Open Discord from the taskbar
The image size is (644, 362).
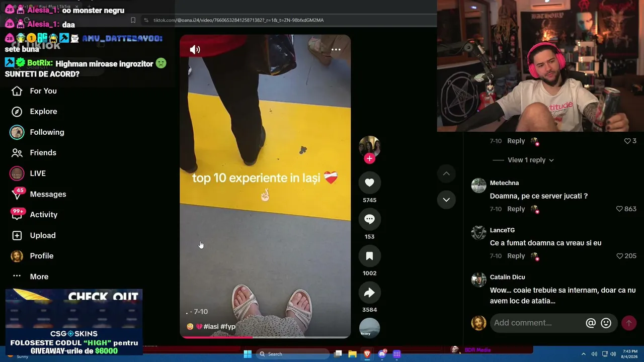click(382, 354)
